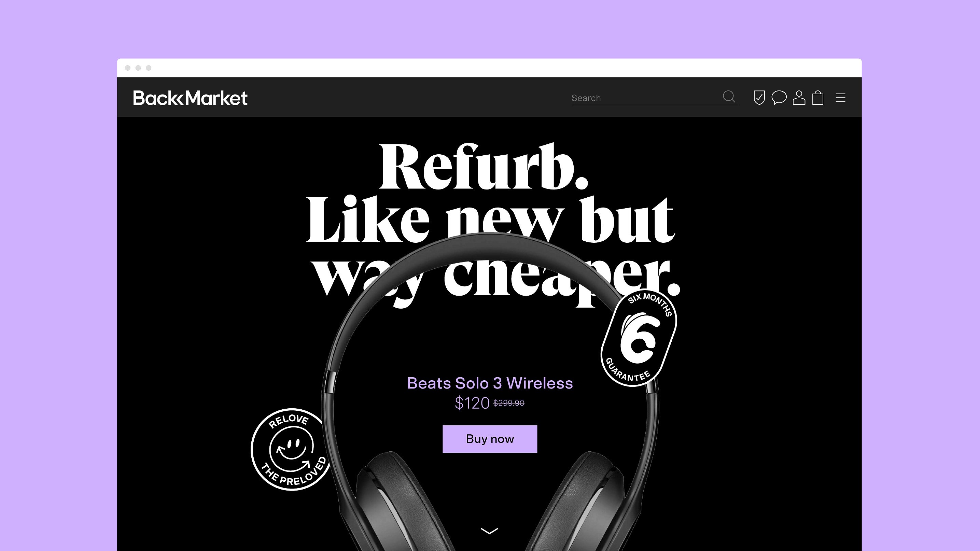Click the third window dot in title bar
The height and width of the screenshot is (551, 980).
point(149,68)
